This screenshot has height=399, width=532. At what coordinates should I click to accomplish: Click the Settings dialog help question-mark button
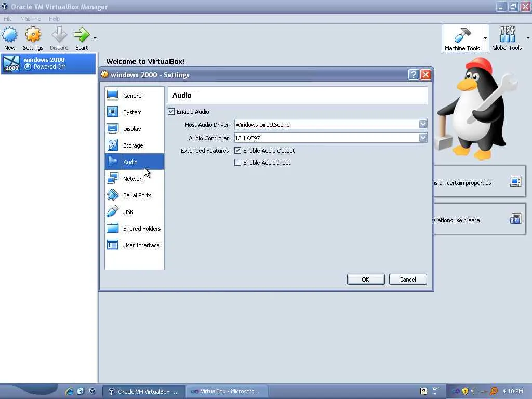(413, 75)
